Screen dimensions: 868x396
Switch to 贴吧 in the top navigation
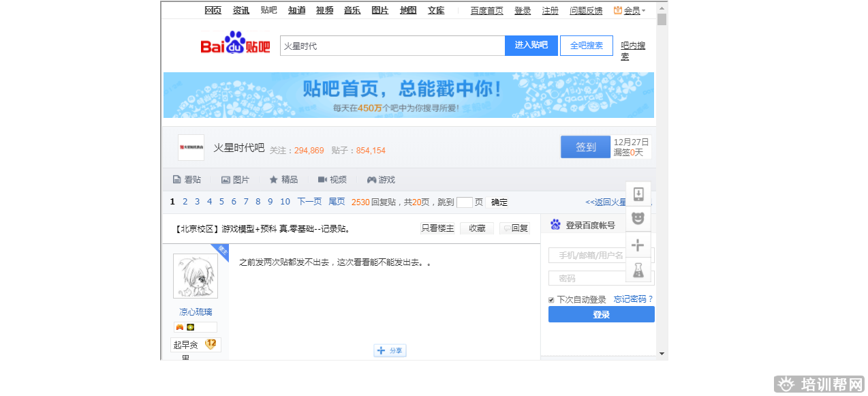pyautogui.click(x=268, y=10)
